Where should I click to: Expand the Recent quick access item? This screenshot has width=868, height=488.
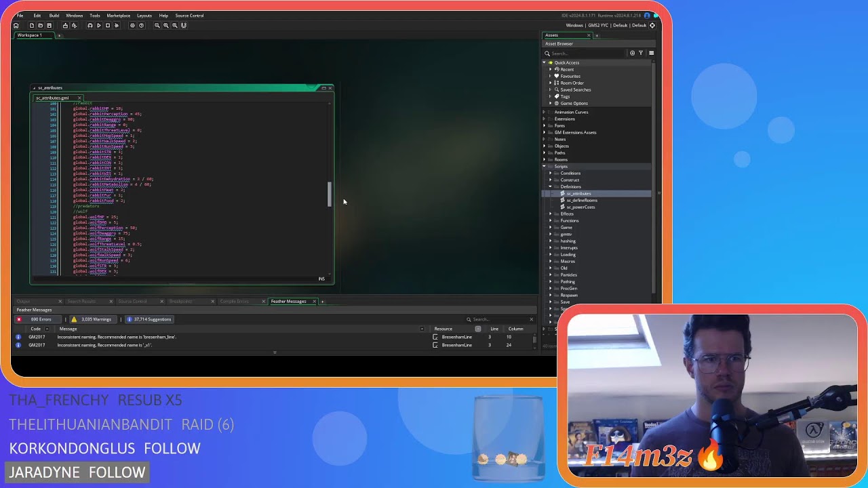point(550,69)
